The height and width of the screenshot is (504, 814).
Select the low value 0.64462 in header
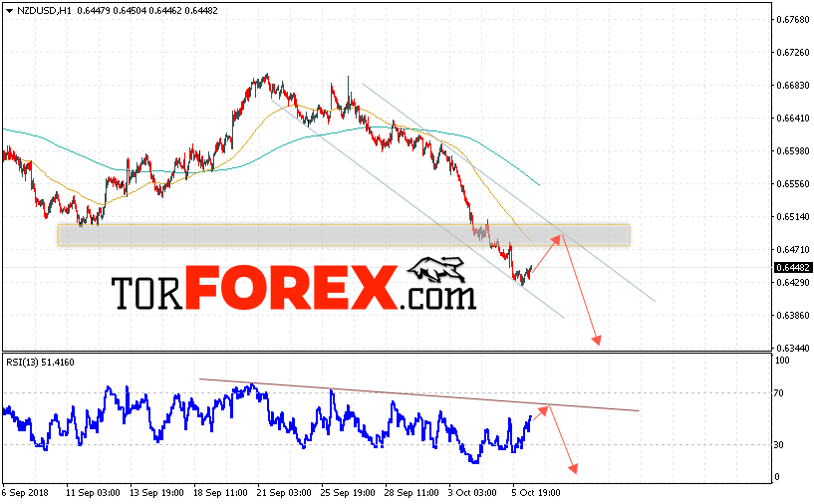tap(165, 10)
